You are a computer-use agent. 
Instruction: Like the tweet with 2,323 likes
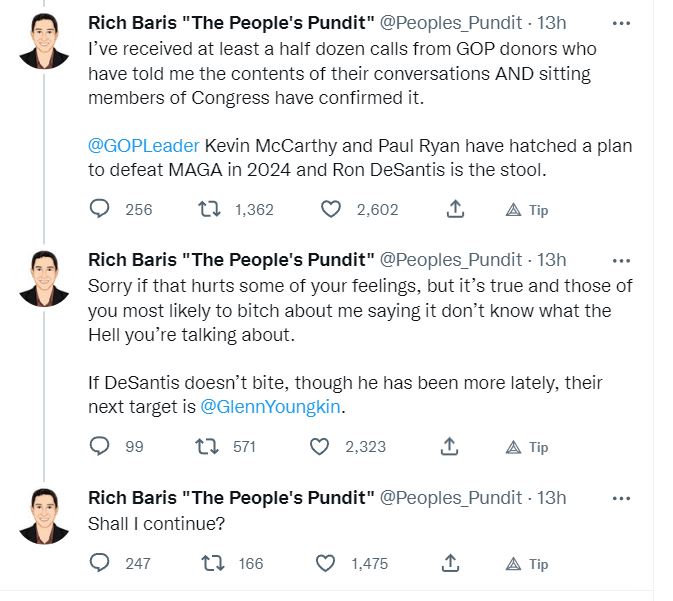point(320,446)
